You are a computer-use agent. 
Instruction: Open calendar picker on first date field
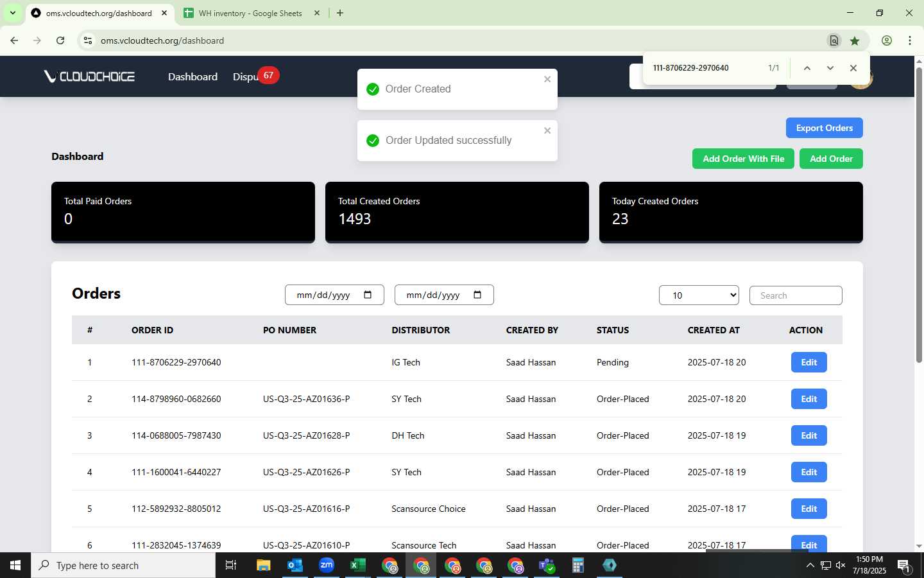(368, 295)
